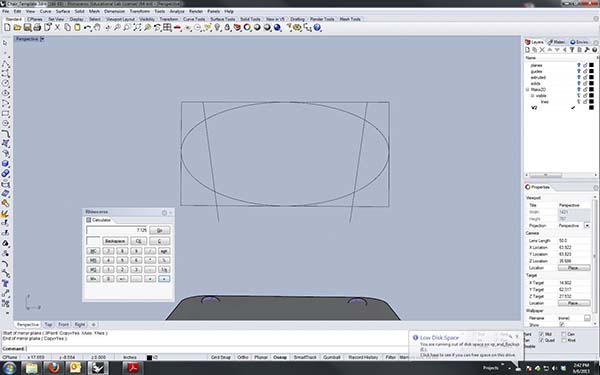Viewport: 600px width, 375px height.
Task: Click the Help question globe icon
Action: 317,28
